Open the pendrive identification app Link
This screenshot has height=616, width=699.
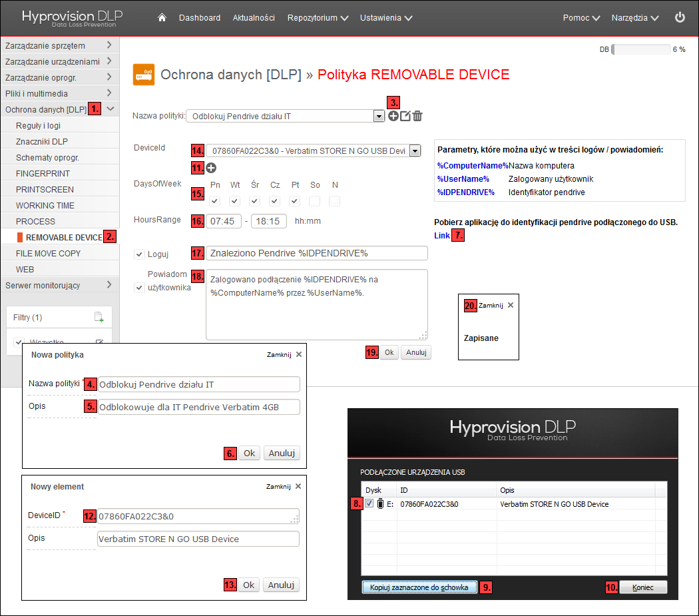[x=442, y=236]
